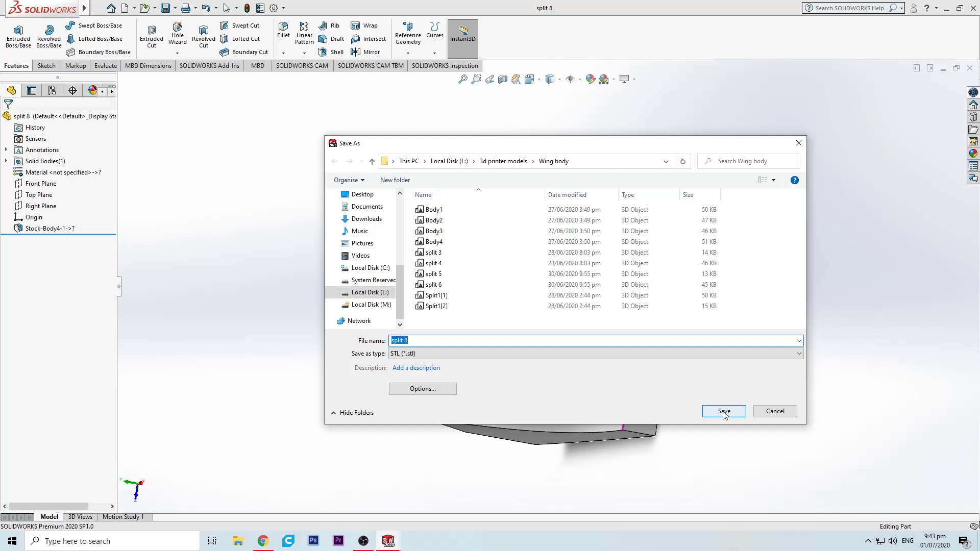Select the Linear Pattern tool

pyautogui.click(x=304, y=33)
